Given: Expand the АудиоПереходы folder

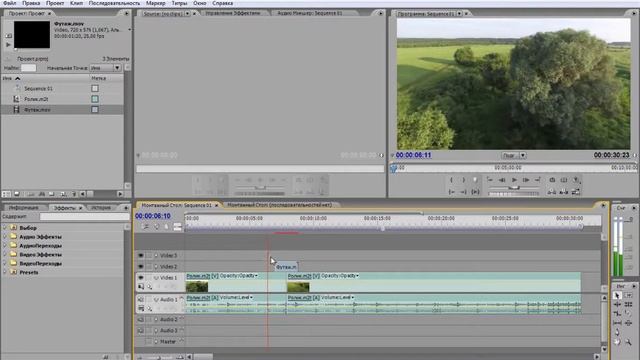Looking at the screenshot, I should [x=5, y=245].
